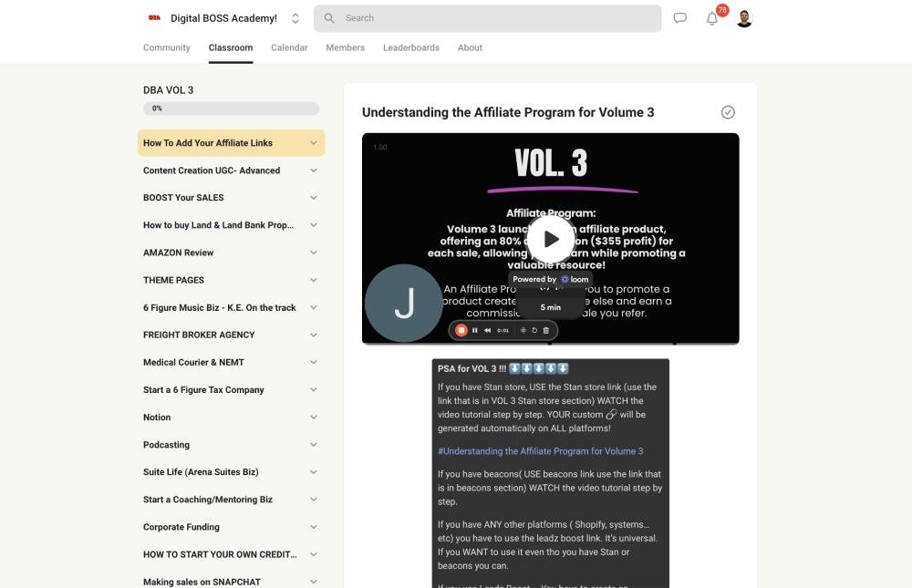Click the J presenter avatar in video
This screenshot has height=588, width=912.
404,303
